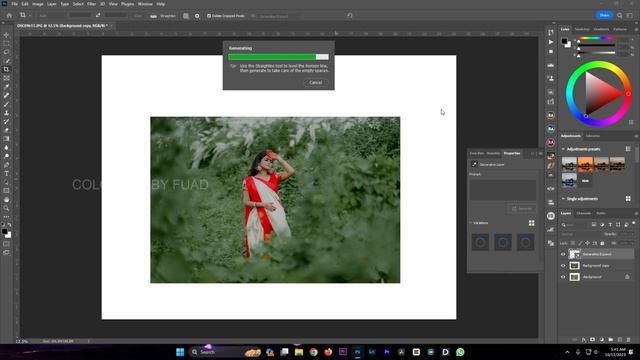This screenshot has height=360, width=640.
Task: Click the Straighten tool icon
Action: click(x=153, y=16)
